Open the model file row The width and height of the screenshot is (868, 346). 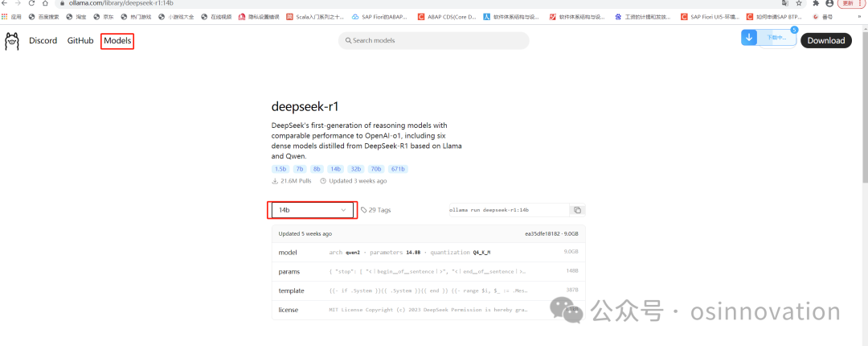click(428, 253)
